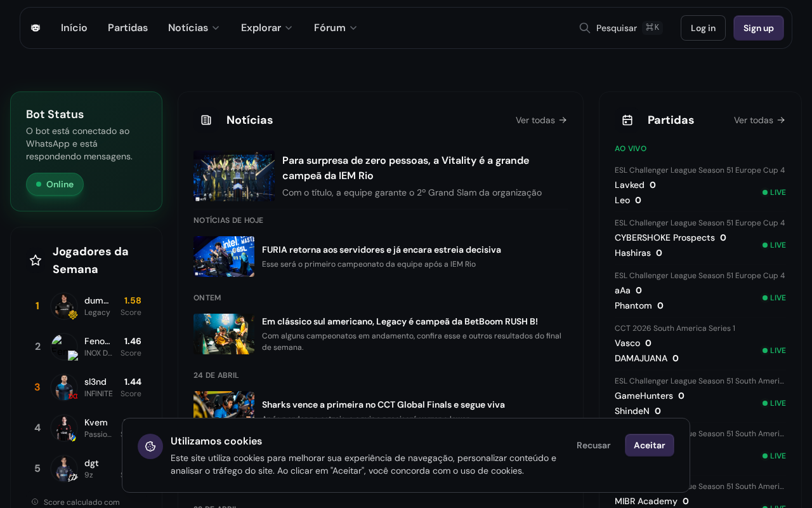Open CYBERSHOKE Prospects vs Hashiras match
The width and height of the screenshot is (812, 508).
(x=700, y=238)
